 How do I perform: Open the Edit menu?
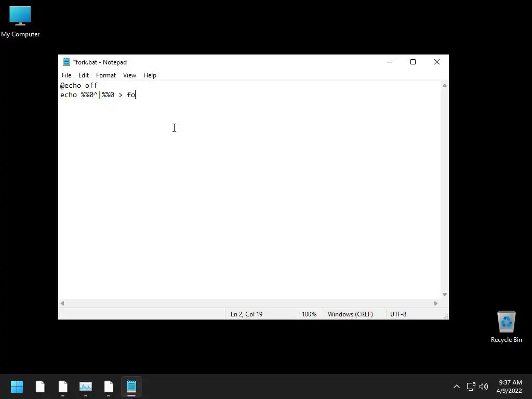(84, 75)
